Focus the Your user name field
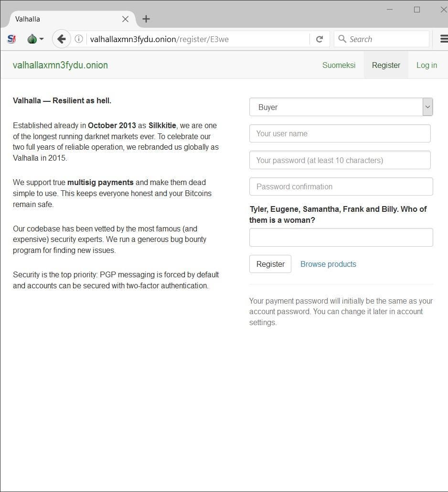Image resolution: width=448 pixels, height=492 pixels. (x=340, y=134)
